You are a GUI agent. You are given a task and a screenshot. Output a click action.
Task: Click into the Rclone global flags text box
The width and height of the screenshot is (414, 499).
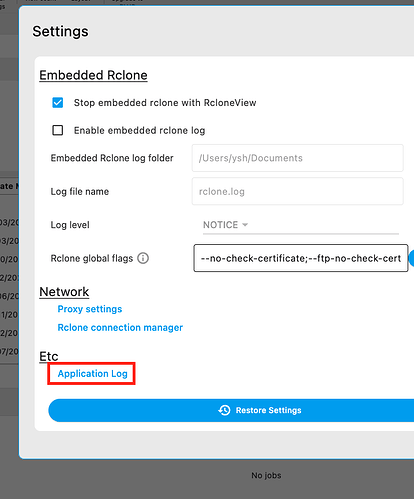tap(301, 258)
